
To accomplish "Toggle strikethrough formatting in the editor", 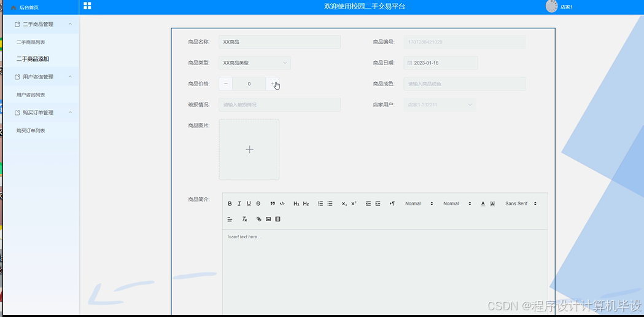I will tap(258, 203).
